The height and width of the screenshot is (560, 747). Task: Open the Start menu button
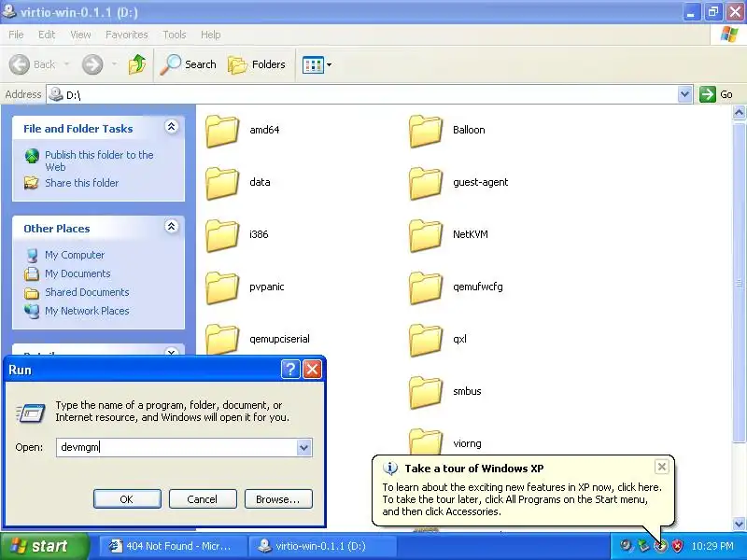44,546
